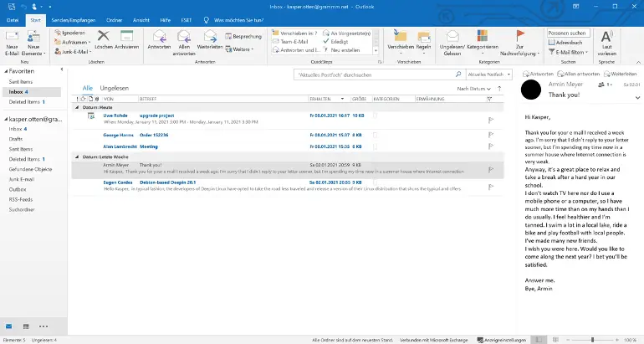Show only unread with Ungelesen filter
Screen dimensions: 644x344
click(114, 88)
